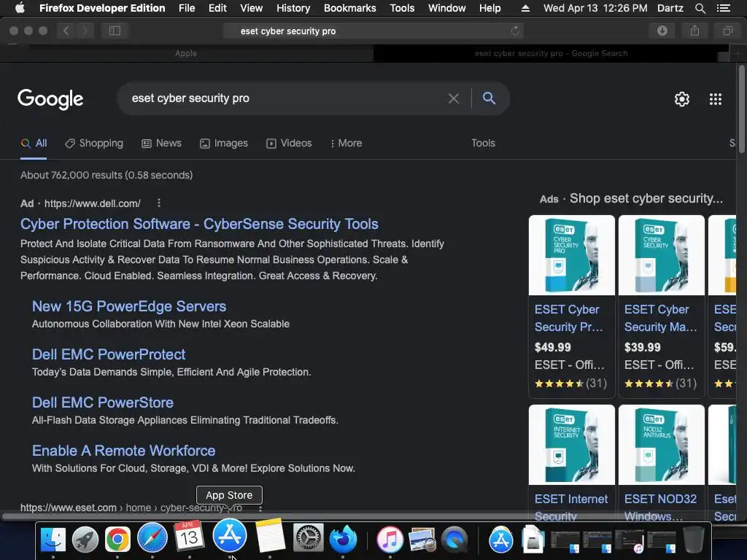The width and height of the screenshot is (747, 560).
Task: Open Trash at end of dock
Action: coord(694,540)
